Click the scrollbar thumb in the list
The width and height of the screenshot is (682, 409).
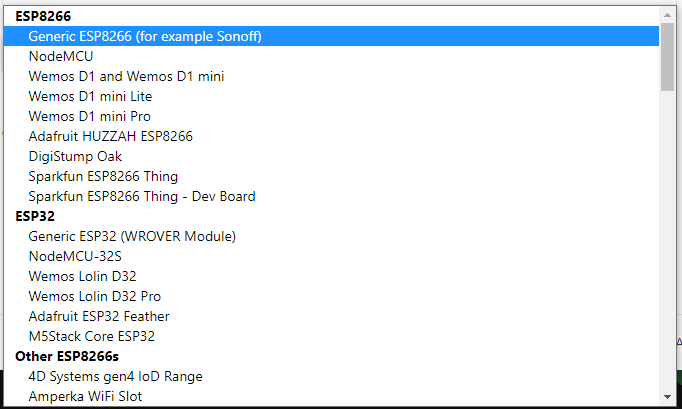tap(667, 57)
